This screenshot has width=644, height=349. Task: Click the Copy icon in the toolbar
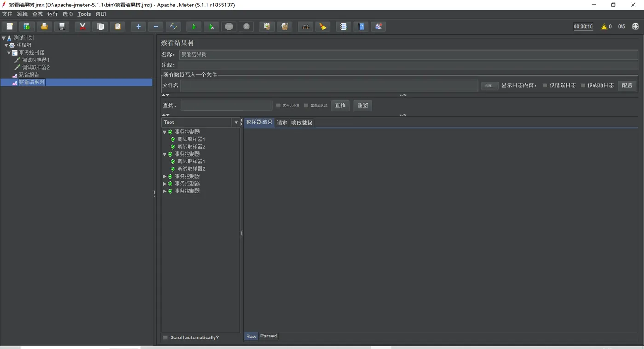(100, 27)
